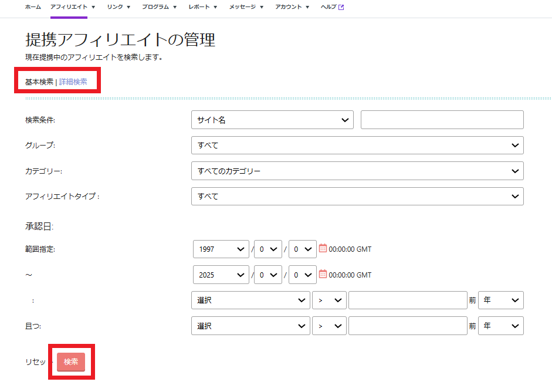This screenshot has width=552, height=392.
Task: Expand the グループ dropdown
Action: [x=357, y=145]
